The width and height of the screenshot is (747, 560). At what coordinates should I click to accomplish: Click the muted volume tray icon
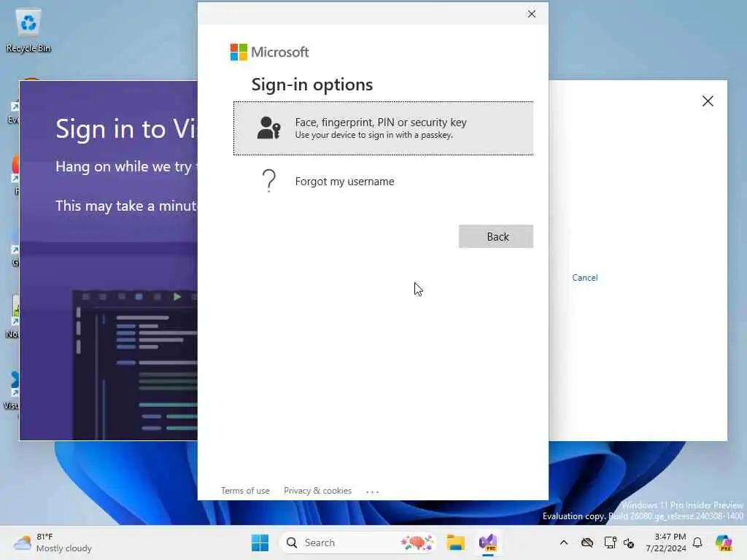629,542
